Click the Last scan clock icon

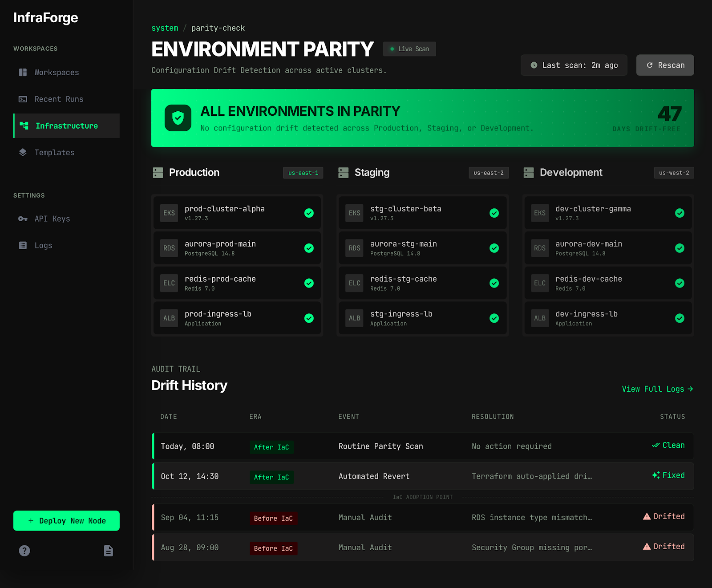pos(534,65)
